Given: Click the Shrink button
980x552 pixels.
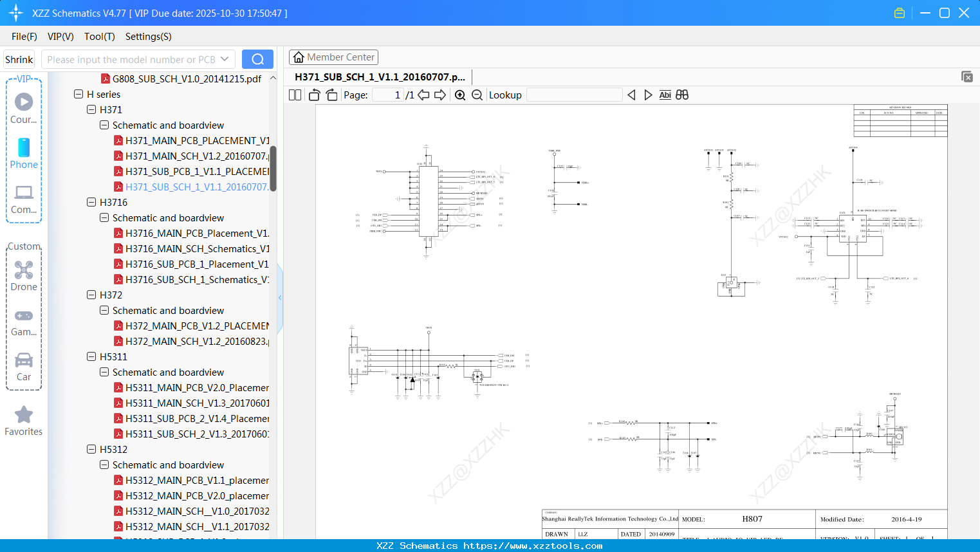Looking at the screenshot, I should (19, 59).
